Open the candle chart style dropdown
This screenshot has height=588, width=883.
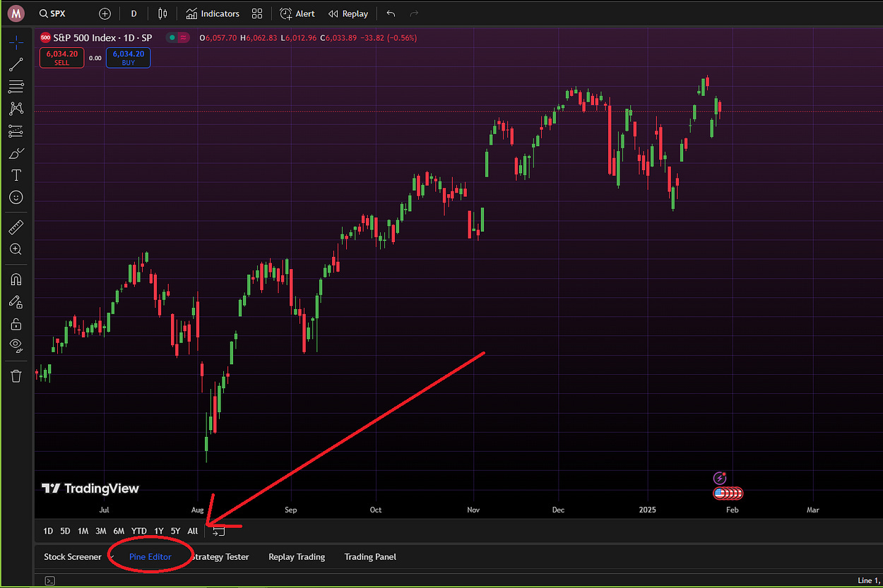162,13
